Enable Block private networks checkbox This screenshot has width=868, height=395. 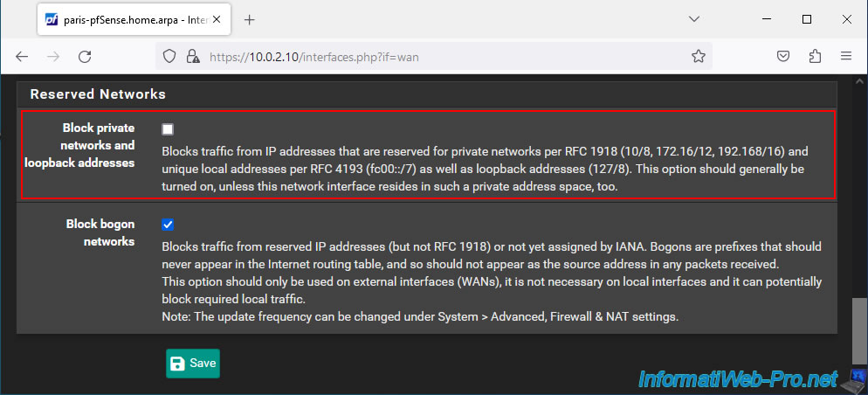click(x=167, y=129)
